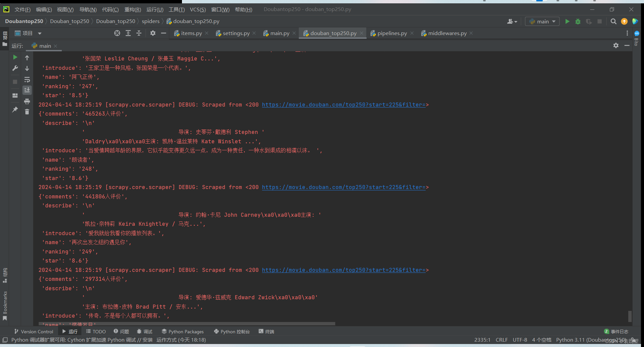Change CRLF line separator
This screenshot has height=347, width=644.
501,340
